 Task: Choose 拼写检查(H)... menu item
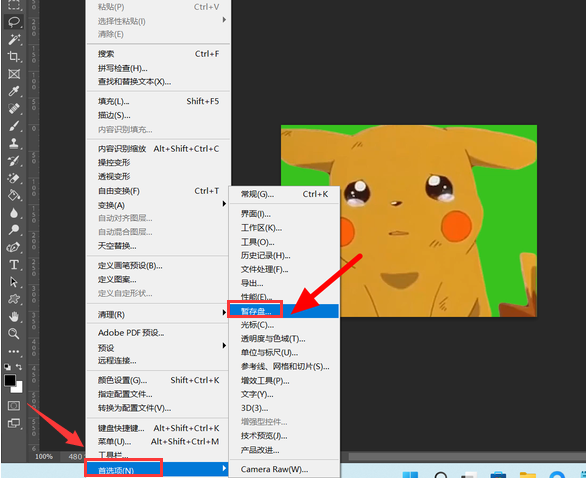tap(158, 68)
